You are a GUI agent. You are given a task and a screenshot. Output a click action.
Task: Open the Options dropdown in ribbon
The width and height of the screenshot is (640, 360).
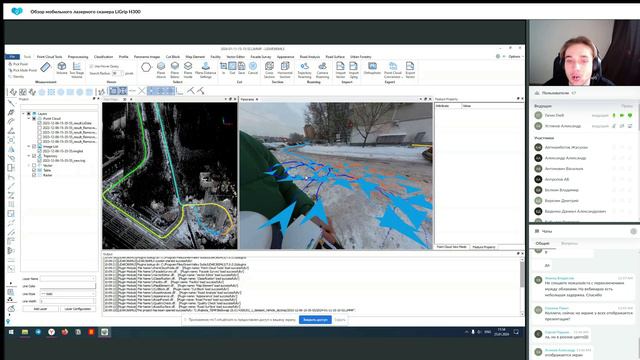[516, 56]
